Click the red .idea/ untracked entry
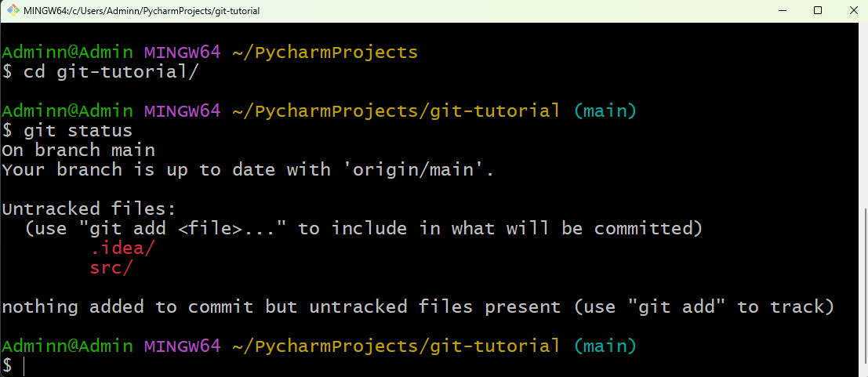 [x=122, y=248]
